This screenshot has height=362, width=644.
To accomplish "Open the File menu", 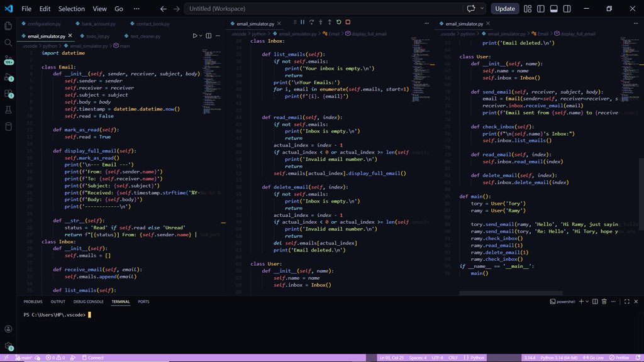I will 26,9.
